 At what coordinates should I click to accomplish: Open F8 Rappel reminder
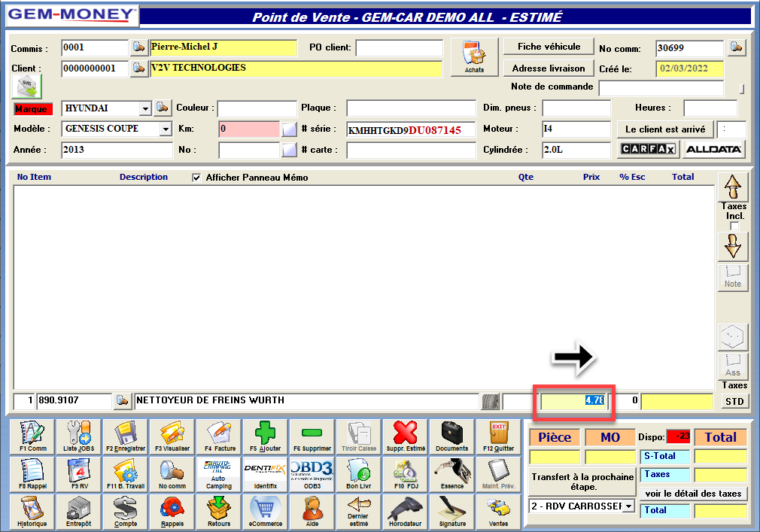(x=33, y=474)
